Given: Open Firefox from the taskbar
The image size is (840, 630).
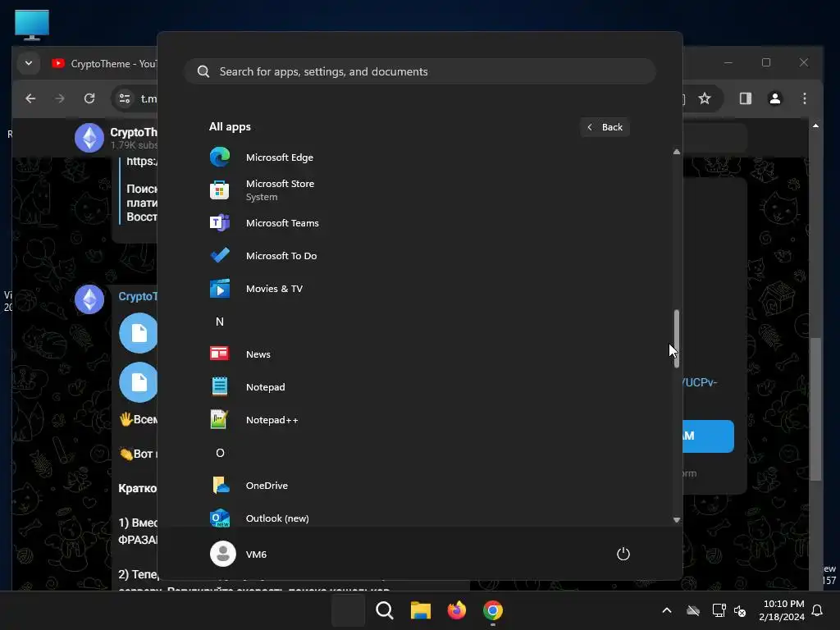Looking at the screenshot, I should click(456, 610).
